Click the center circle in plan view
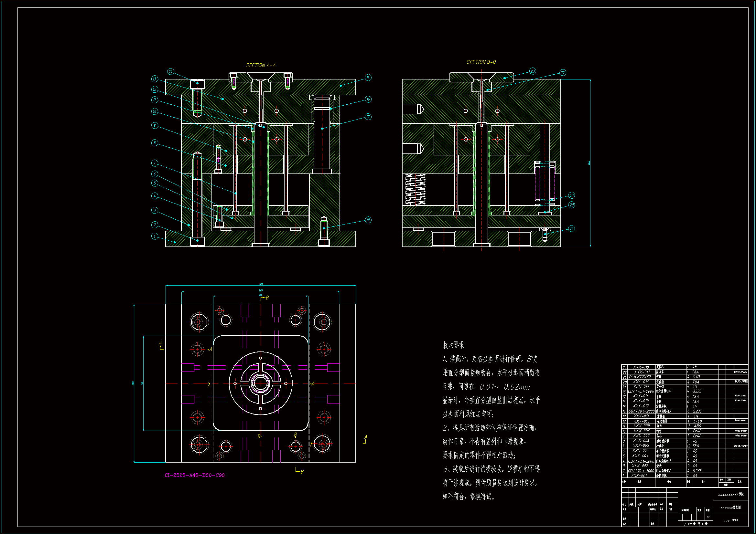The image size is (756, 534). click(260, 383)
